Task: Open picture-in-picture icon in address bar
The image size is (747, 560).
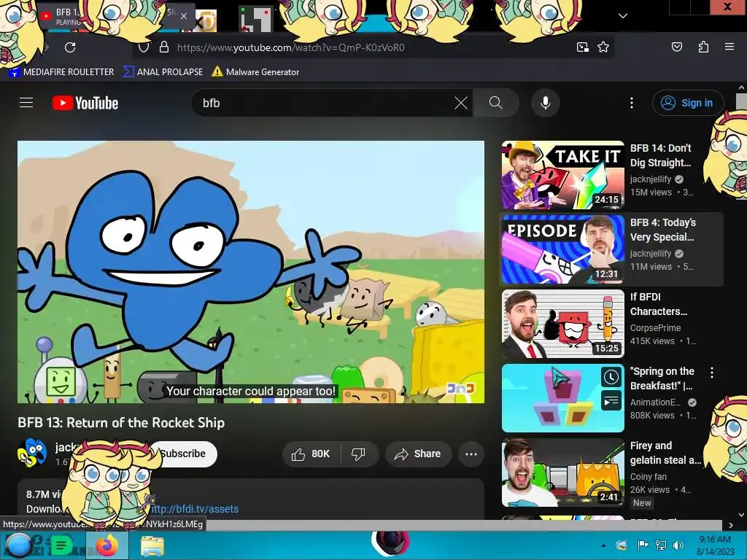Action: [583, 47]
